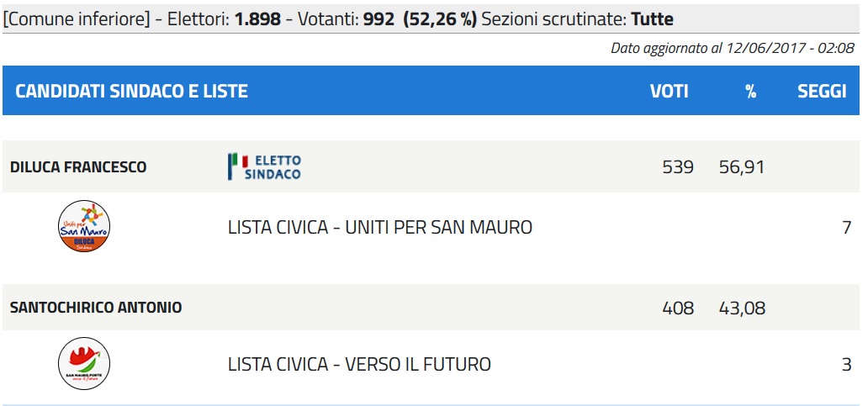Click Diluca's 56,91 percentage value
The height and width of the screenshot is (406, 868).
tap(742, 167)
